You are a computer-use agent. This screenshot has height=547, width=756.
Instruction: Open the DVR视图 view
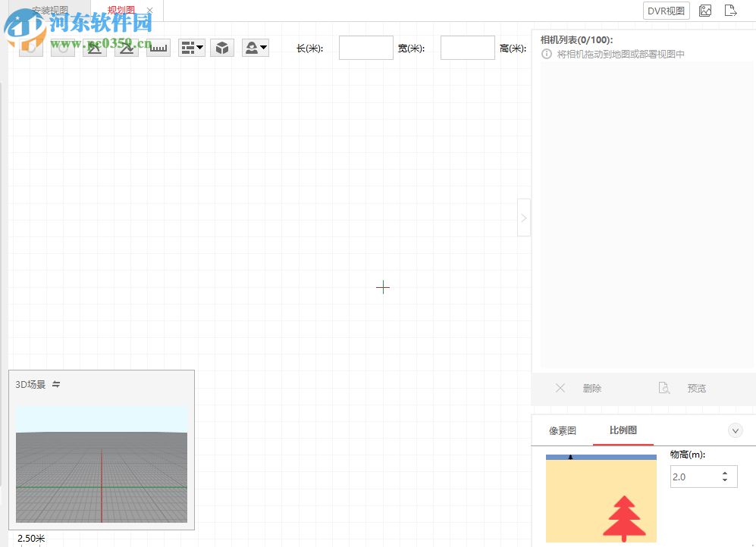click(666, 10)
